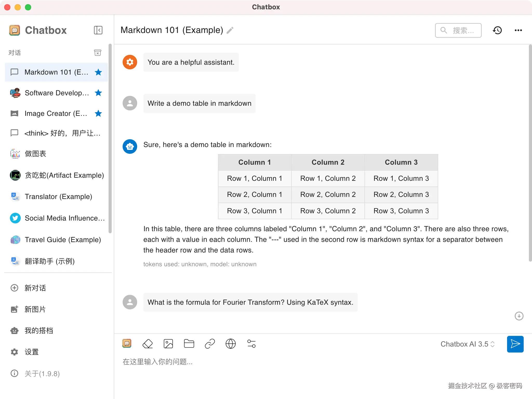The height and width of the screenshot is (399, 532).
Task: Open 设置 settings in the sidebar
Action: [31, 352]
